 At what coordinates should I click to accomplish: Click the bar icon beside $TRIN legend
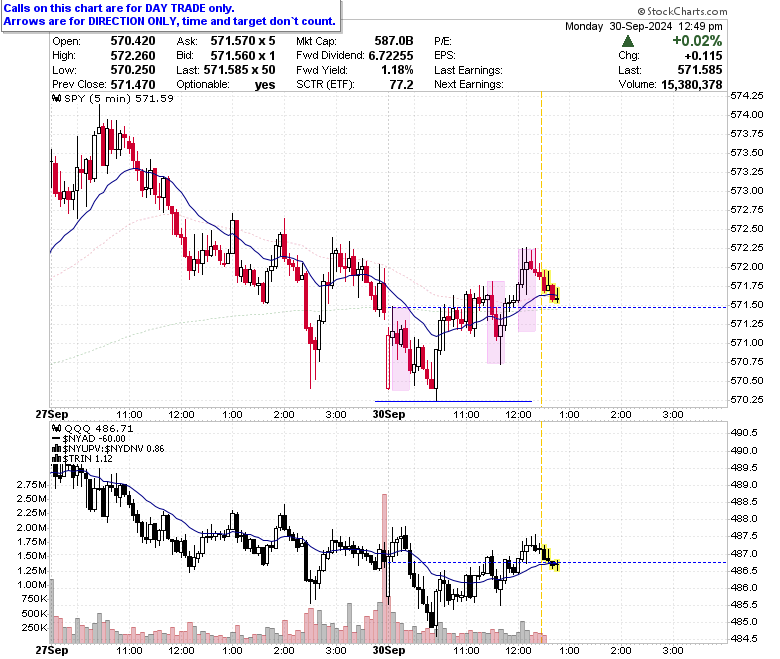tap(57, 459)
